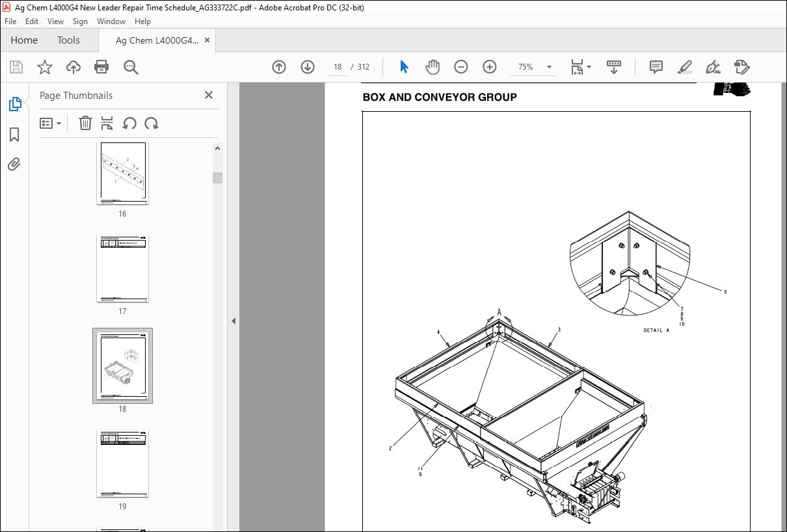Show the Page Thumbnails pane
The image size is (787, 532).
coord(14,103)
